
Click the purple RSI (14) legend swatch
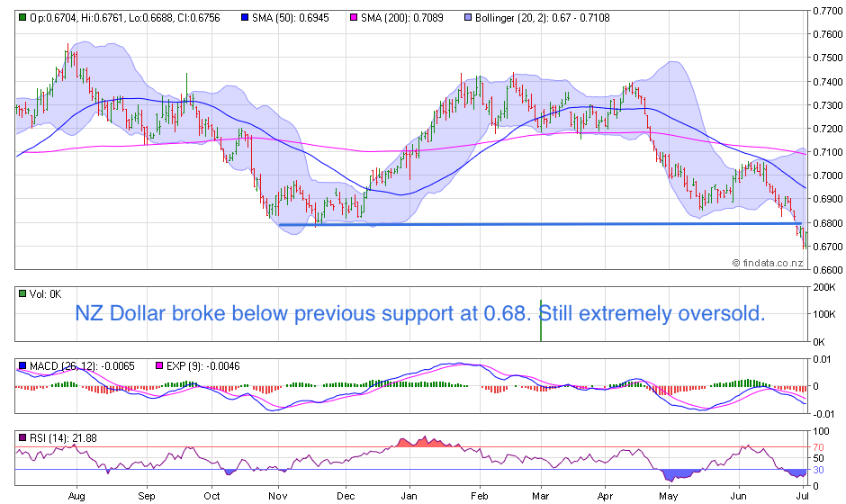point(22,438)
